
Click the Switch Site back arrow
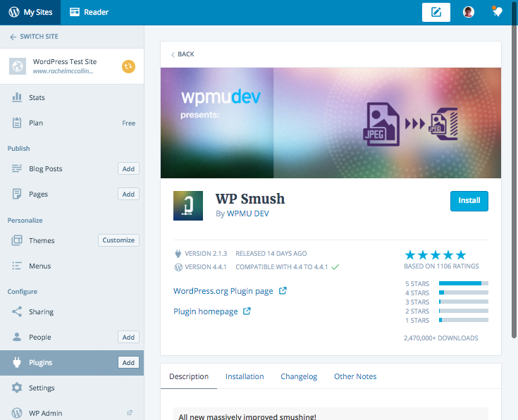click(13, 37)
